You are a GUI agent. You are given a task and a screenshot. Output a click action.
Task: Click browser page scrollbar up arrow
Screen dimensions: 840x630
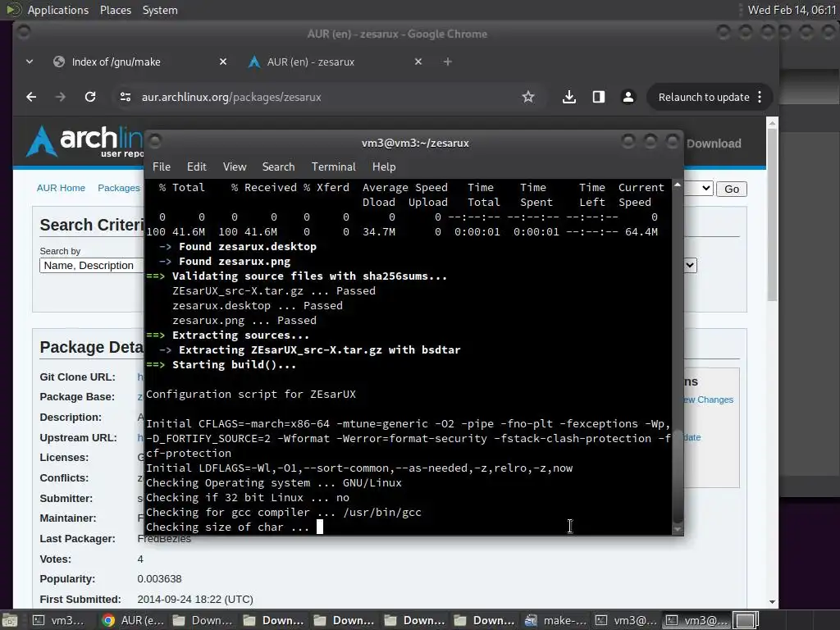772,123
